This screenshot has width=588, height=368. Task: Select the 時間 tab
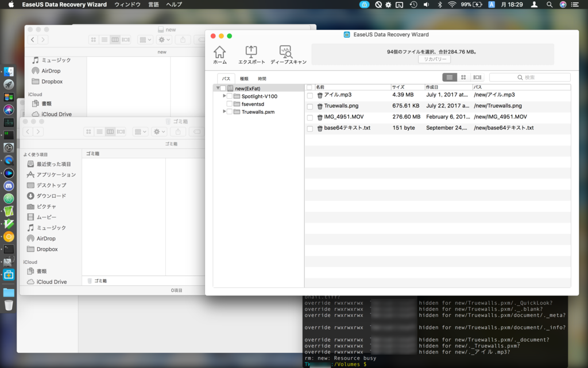[262, 78]
